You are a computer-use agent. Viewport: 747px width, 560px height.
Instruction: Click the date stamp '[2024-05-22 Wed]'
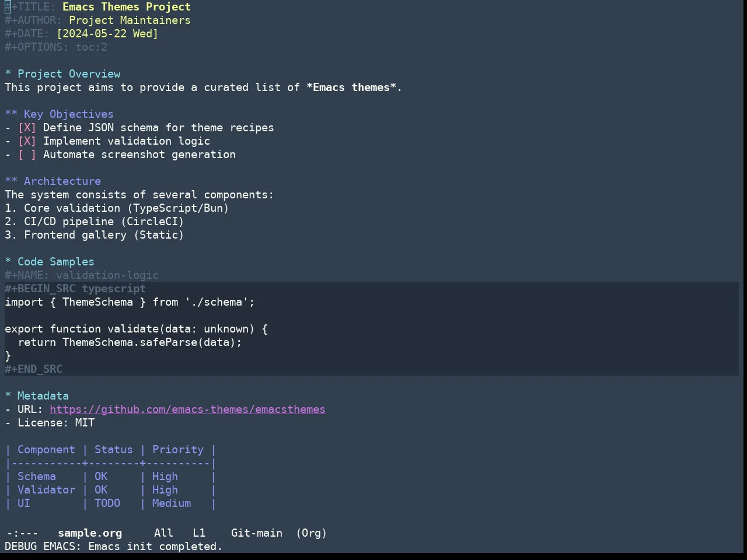107,34
